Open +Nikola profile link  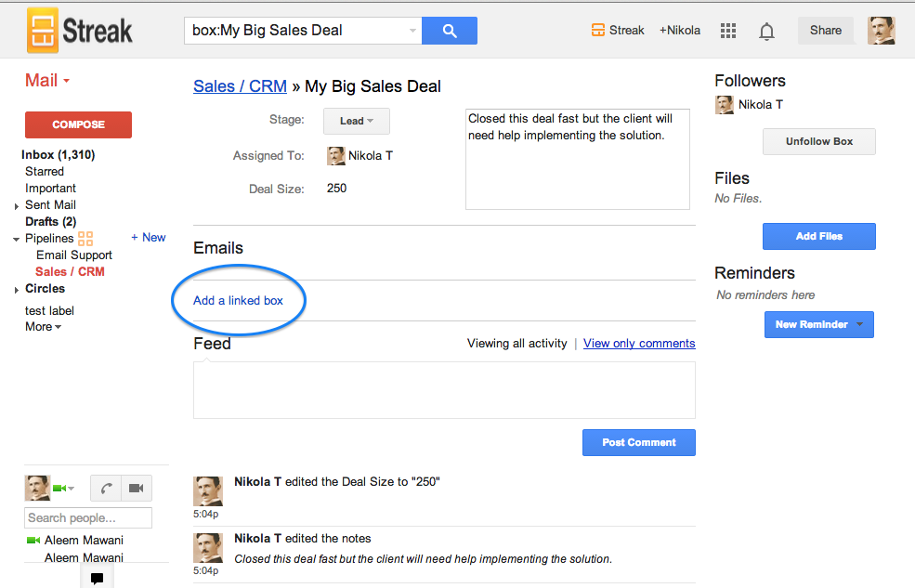tap(680, 31)
